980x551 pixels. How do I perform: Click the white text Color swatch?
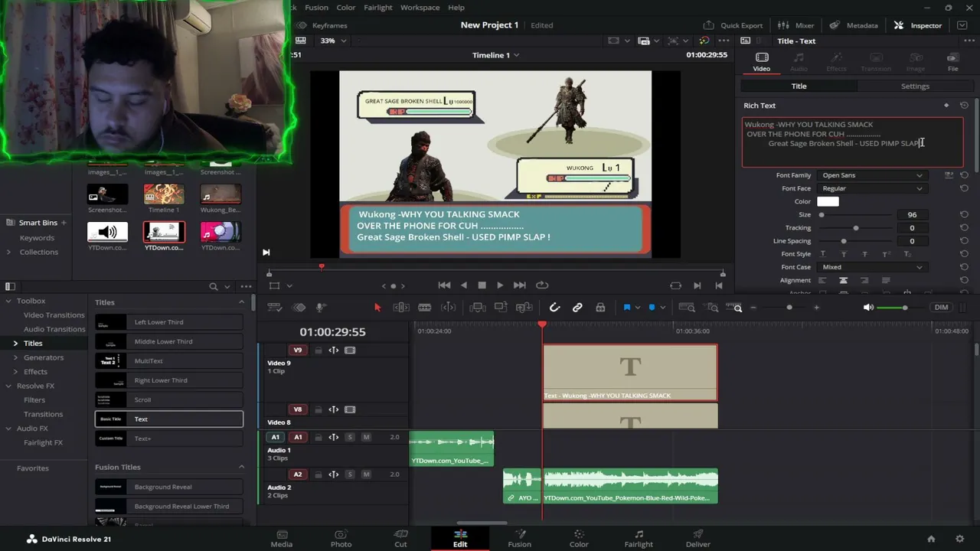click(x=828, y=202)
